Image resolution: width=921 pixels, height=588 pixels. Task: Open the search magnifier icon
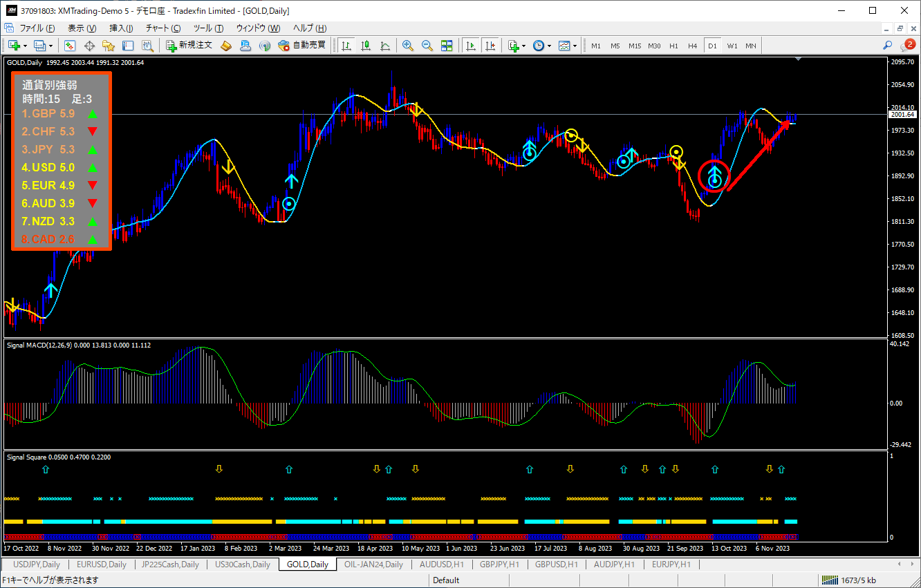coord(888,46)
